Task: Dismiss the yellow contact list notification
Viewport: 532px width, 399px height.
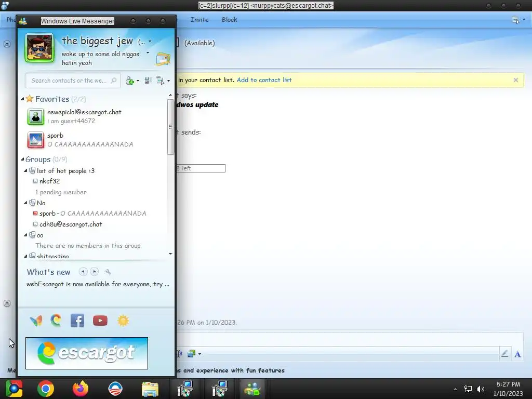Action: pos(516,80)
